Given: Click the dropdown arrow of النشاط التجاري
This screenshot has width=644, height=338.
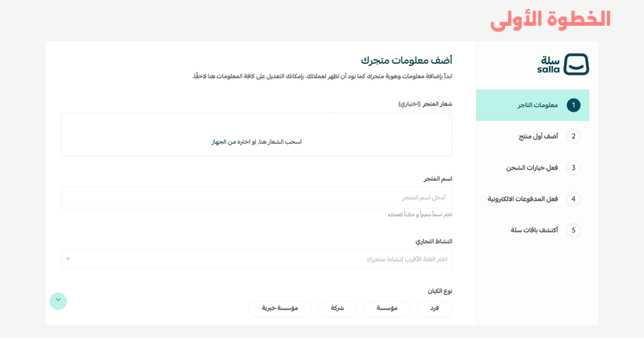Looking at the screenshot, I should (x=68, y=259).
